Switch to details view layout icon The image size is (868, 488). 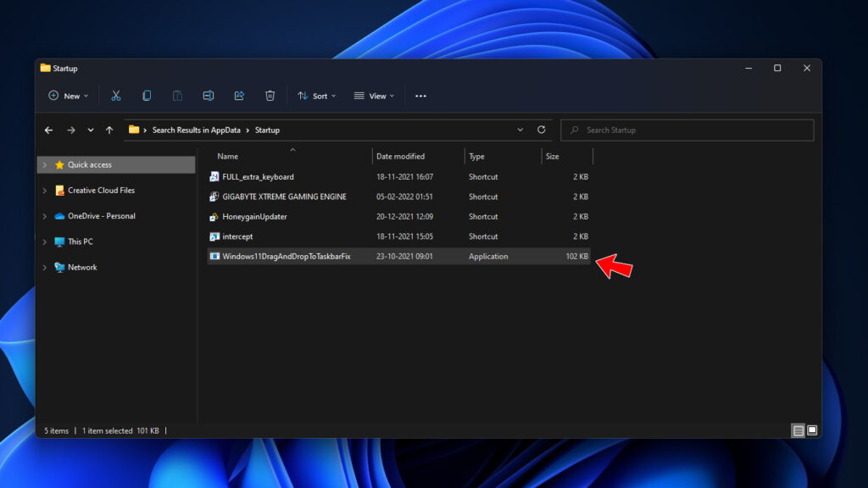click(x=798, y=430)
